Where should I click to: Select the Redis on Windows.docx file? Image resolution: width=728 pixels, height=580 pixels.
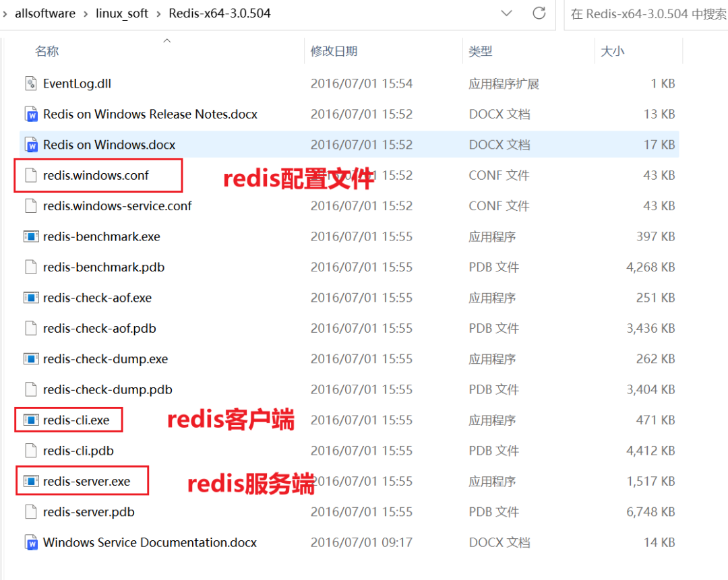349,145
